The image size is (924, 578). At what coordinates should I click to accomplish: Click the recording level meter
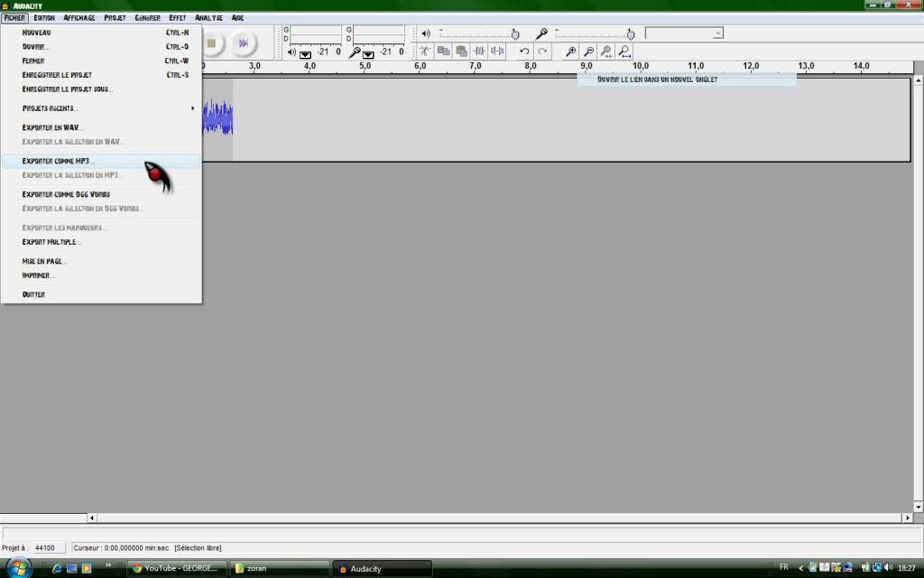[379, 34]
